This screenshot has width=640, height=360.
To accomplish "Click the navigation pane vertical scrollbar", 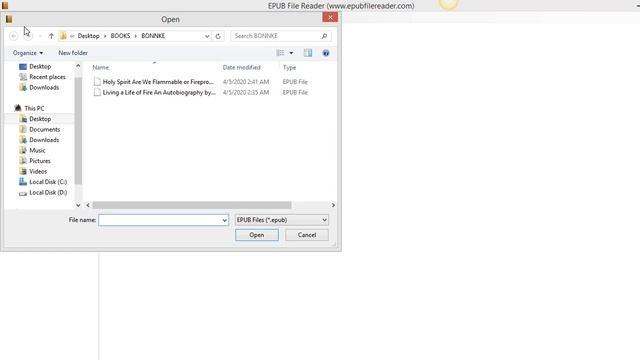I will 78,131.
